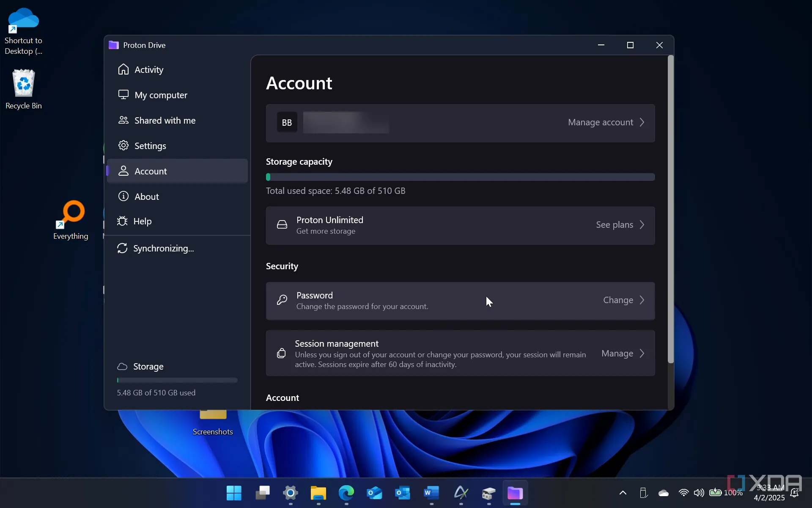The image size is (812, 508).
Task: Open Help from the sidebar
Action: click(177, 221)
